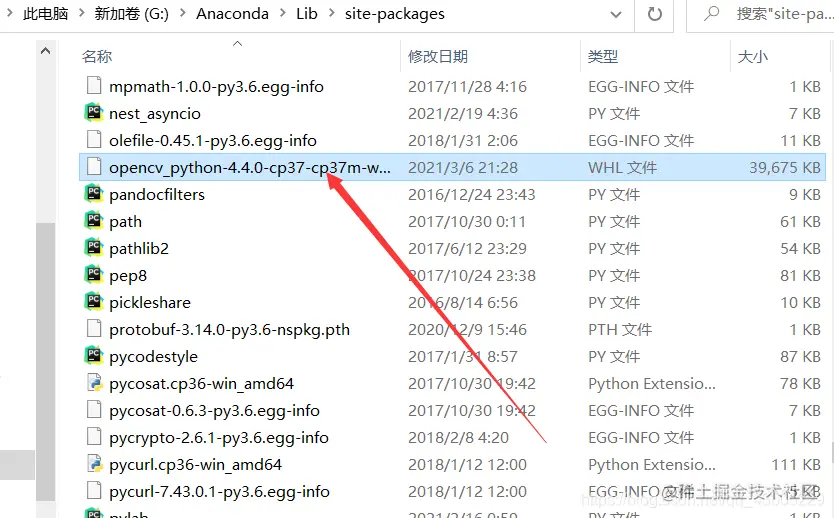Select file pycrypto-2.6.1-py3.6.egg-info
The width and height of the screenshot is (834, 518).
click(x=219, y=438)
